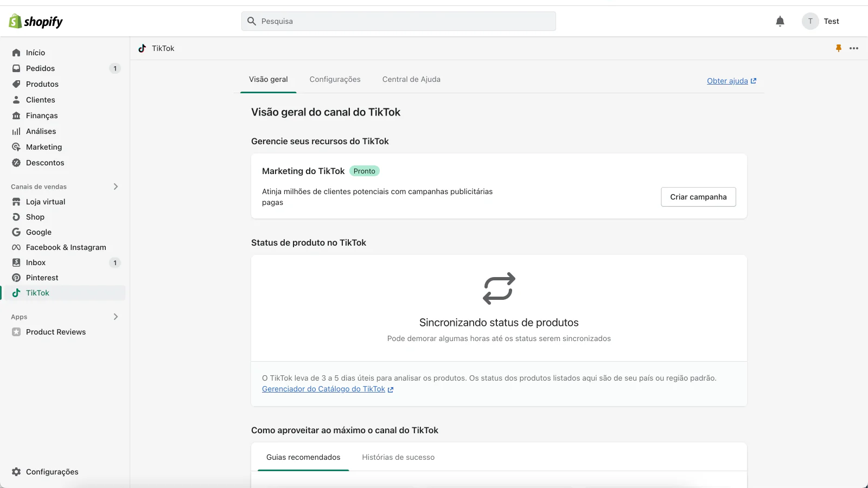This screenshot has height=488, width=868.
Task: Click the search magnifier icon
Action: click(251, 21)
